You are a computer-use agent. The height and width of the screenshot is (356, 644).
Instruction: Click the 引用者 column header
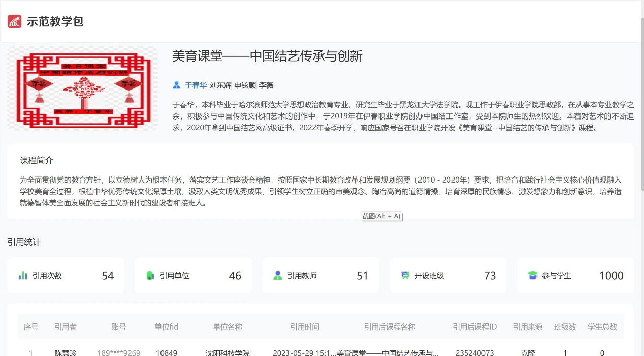(66, 327)
